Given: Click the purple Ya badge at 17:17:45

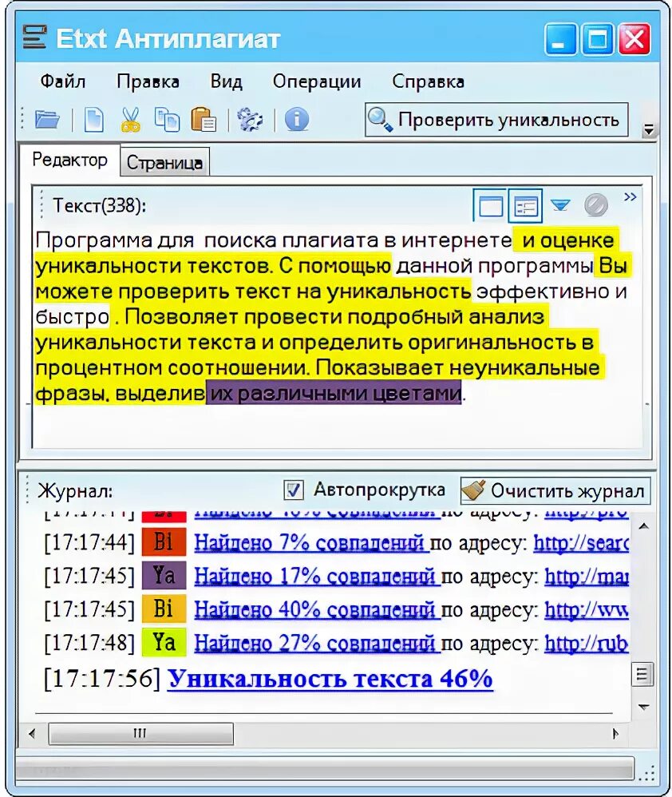Looking at the screenshot, I should tap(164, 575).
